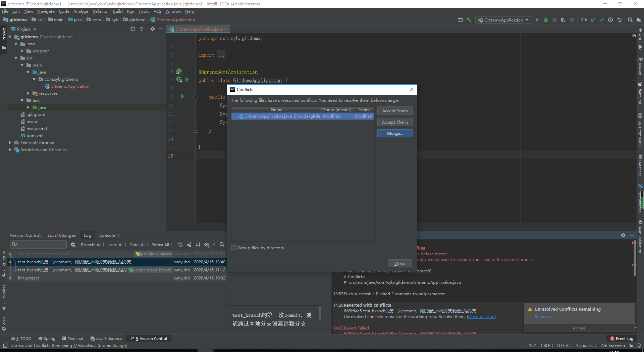Screen dimensions: 644x352
Task: Open Project Structure icon in top toolbar
Action: (x=639, y=20)
